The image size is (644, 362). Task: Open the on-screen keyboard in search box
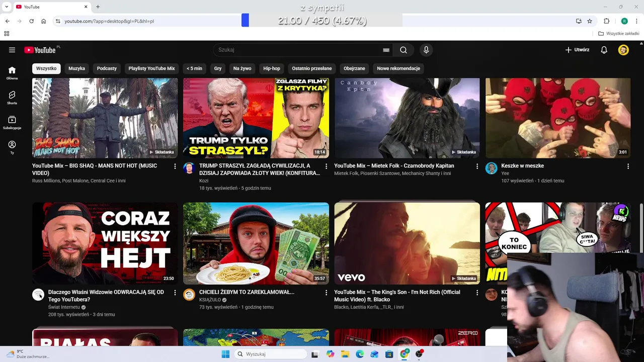point(386,50)
